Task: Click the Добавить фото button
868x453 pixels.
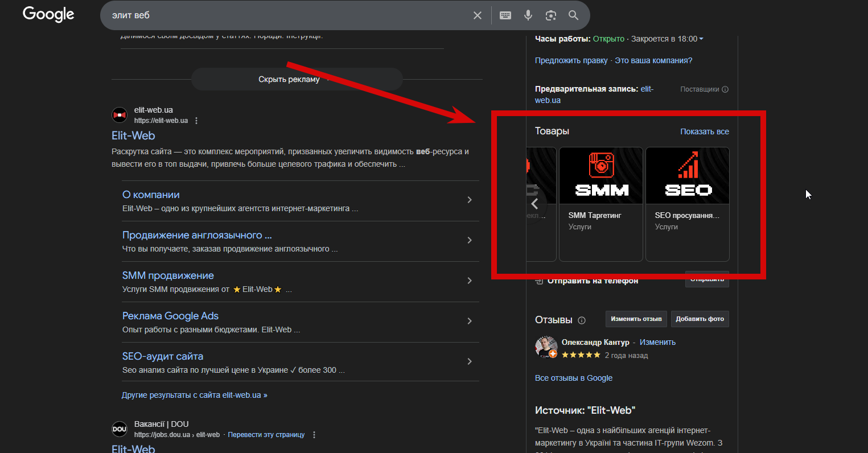Action: [700, 319]
